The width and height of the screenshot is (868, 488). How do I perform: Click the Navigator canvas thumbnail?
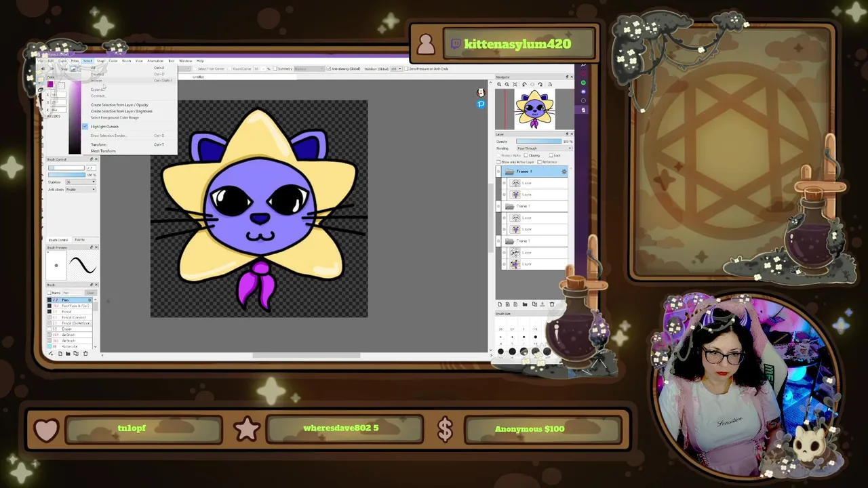pyautogui.click(x=534, y=108)
